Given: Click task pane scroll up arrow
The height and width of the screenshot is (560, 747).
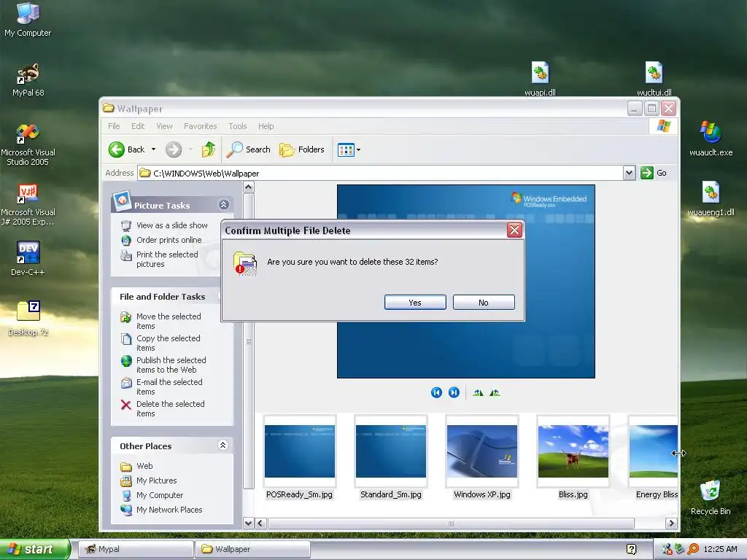Looking at the screenshot, I should (x=248, y=187).
